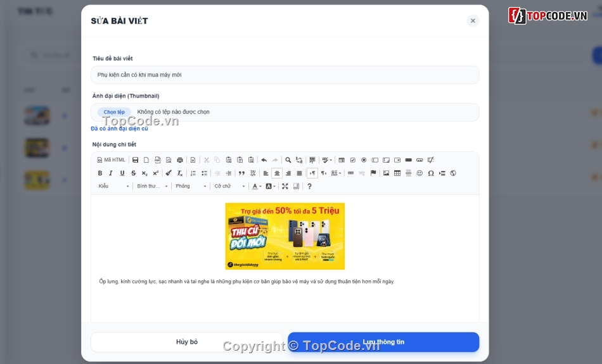Click the Undo arrow icon
The height and width of the screenshot is (364, 602).
[x=264, y=160]
